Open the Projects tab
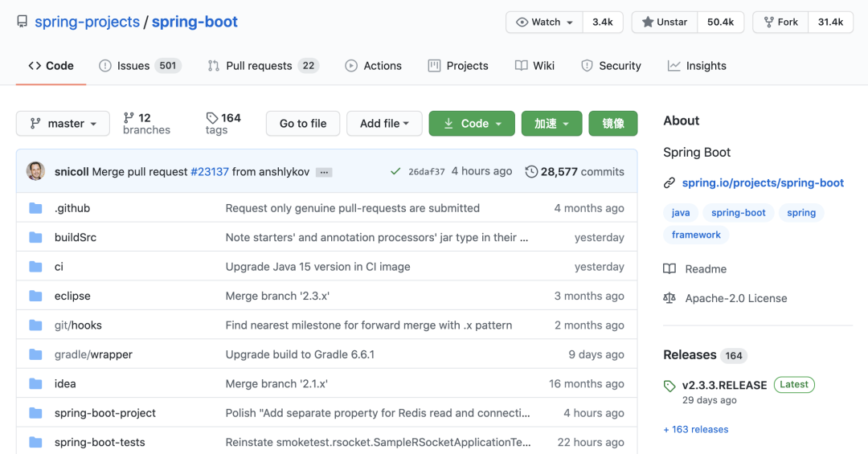The height and width of the screenshot is (454, 868). click(458, 66)
